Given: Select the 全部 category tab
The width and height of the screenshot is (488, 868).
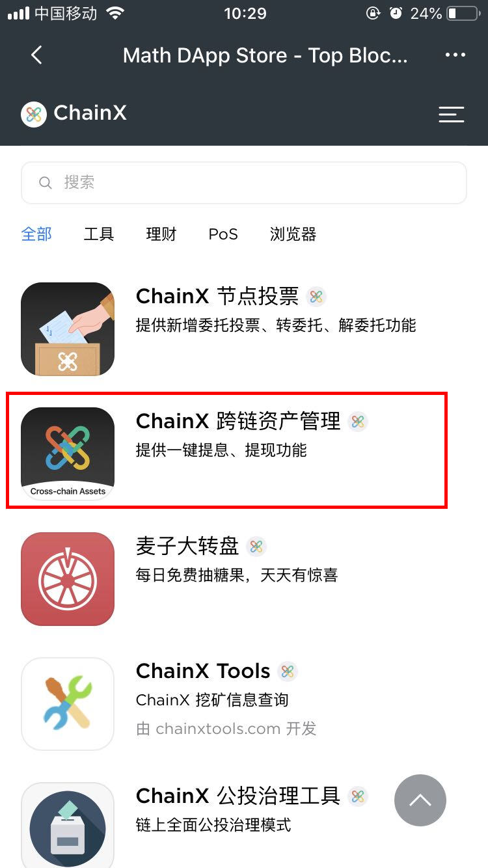Looking at the screenshot, I should (36, 234).
